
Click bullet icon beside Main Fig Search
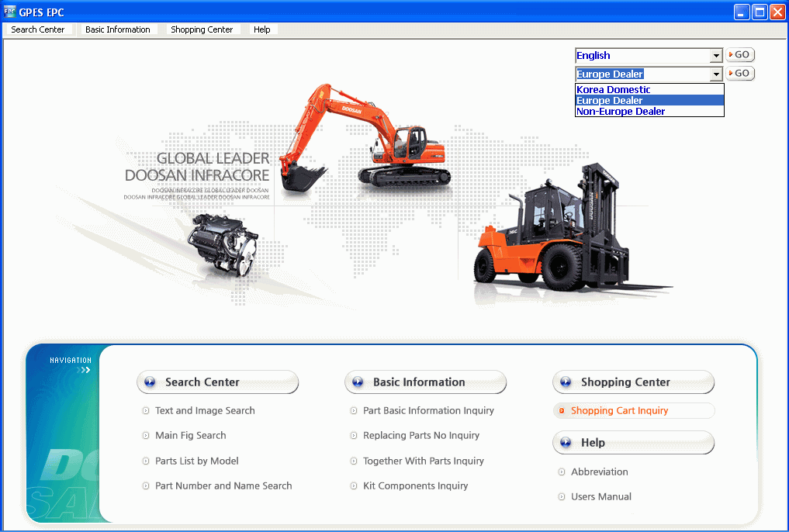click(x=146, y=436)
